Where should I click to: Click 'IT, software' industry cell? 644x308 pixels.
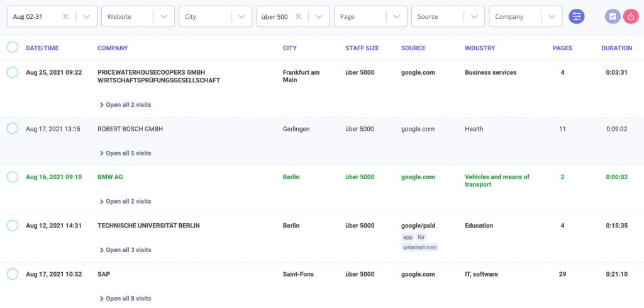[x=481, y=274]
